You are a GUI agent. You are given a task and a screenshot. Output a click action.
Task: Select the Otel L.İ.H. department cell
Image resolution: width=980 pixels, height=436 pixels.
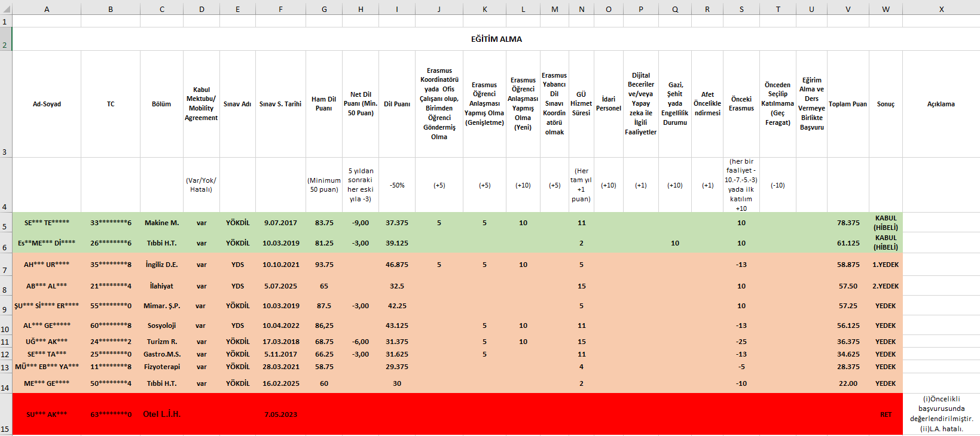[161, 414]
